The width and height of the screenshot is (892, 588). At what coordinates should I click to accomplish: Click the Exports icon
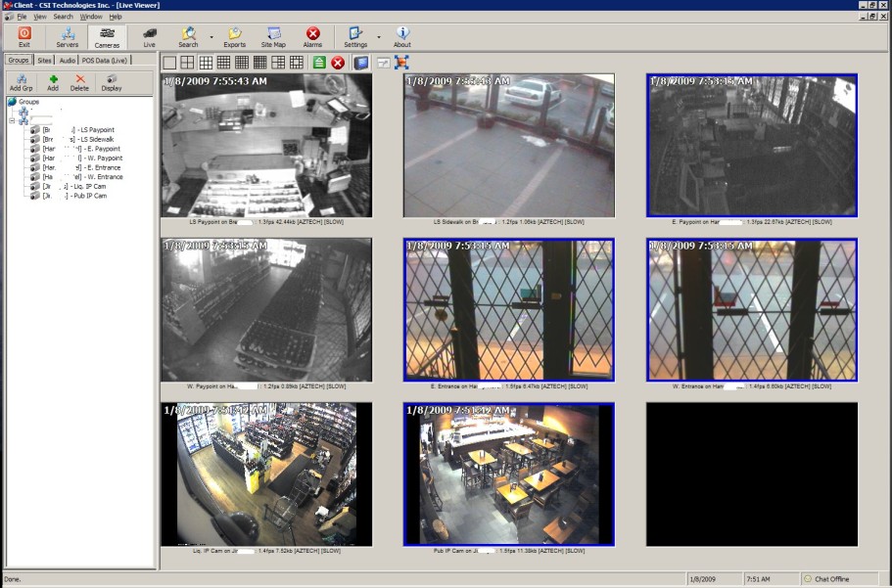(x=235, y=37)
